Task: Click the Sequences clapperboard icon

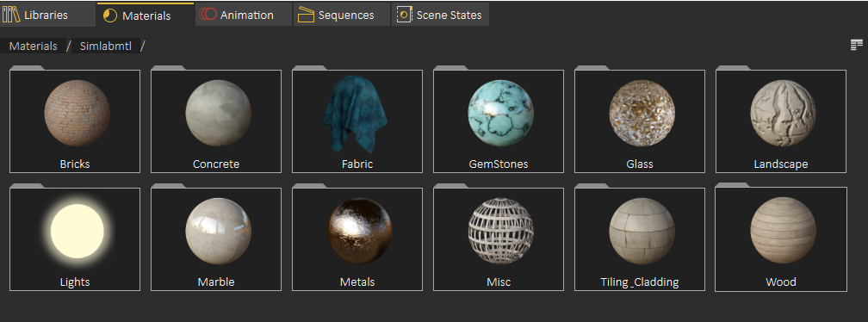Action: pyautogui.click(x=306, y=15)
